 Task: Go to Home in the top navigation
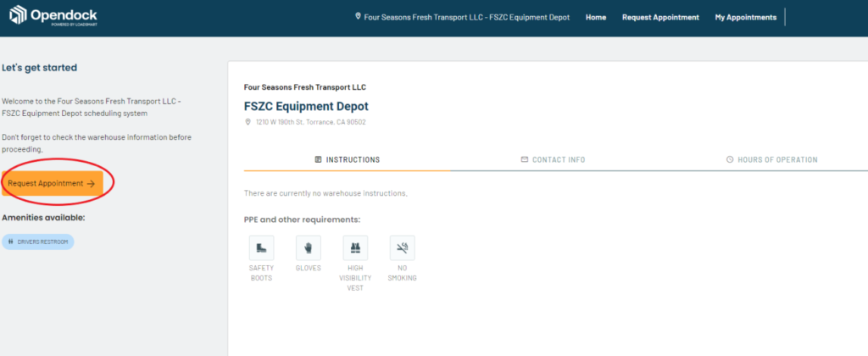coord(596,17)
